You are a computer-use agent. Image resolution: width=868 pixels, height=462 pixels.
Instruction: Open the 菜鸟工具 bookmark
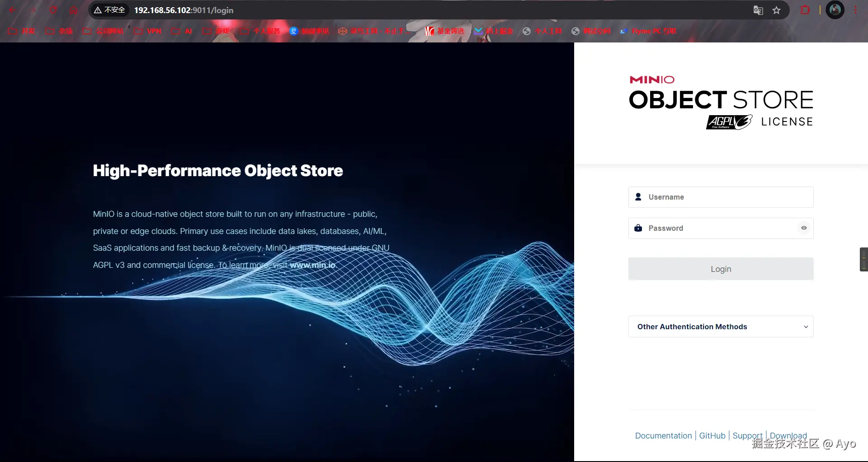click(375, 31)
